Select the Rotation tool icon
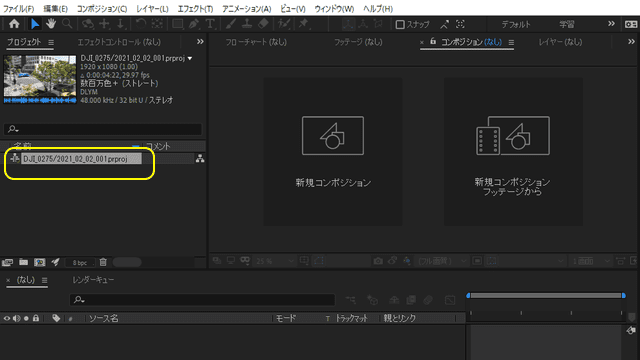Image resolution: width=640 pixels, height=360 pixels. [x=140, y=24]
